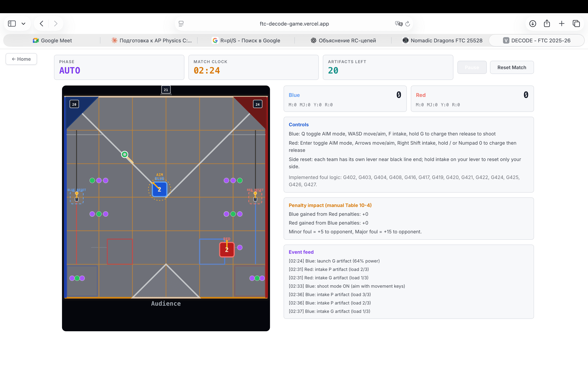The height and width of the screenshot is (382, 588).
Task: Open the translate page icon
Action: point(399,24)
